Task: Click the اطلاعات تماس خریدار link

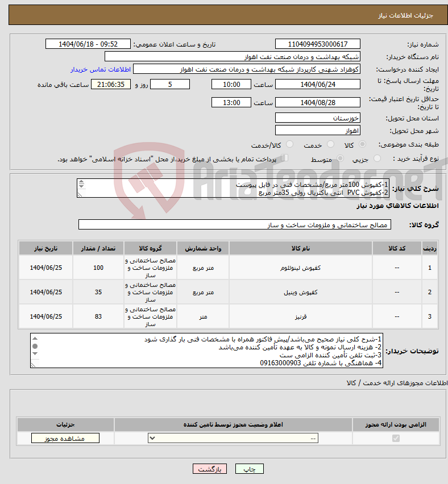Action: click(x=101, y=69)
